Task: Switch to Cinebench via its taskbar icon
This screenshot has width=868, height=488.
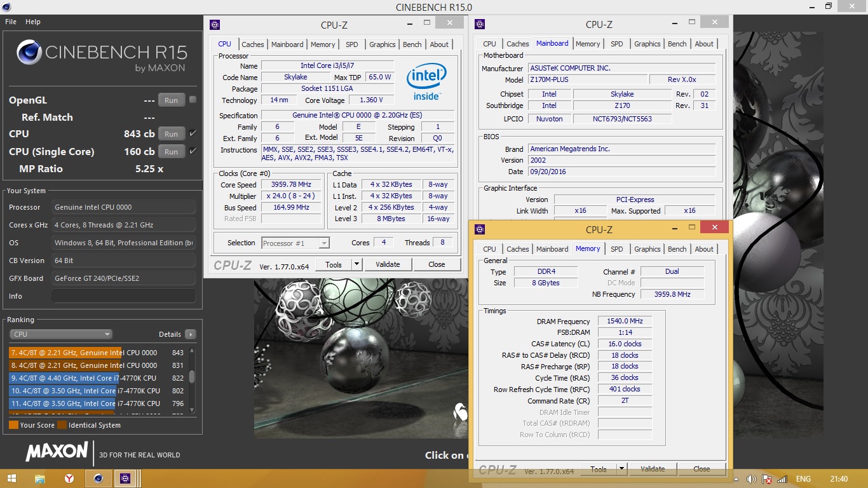Action: click(97, 478)
